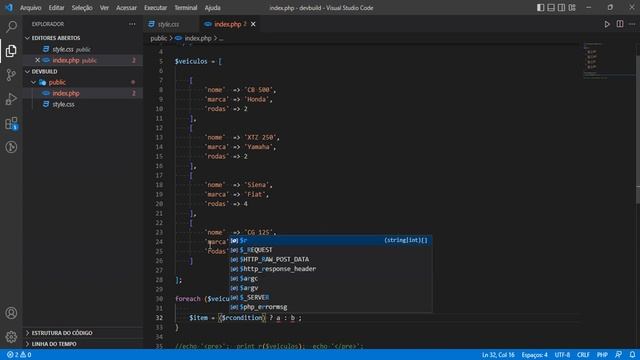Viewport: 640px width, 360px height.
Task: Choose $_SERVER autocomplete suggestion
Action: click(x=331, y=298)
